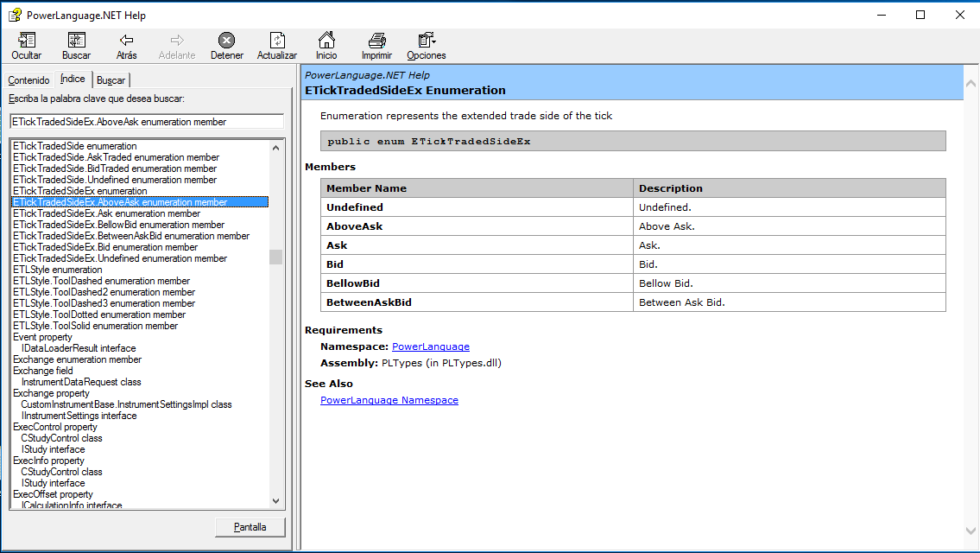Select ETLStyle.ToolDashed3 enumeration member

pyautogui.click(x=104, y=303)
